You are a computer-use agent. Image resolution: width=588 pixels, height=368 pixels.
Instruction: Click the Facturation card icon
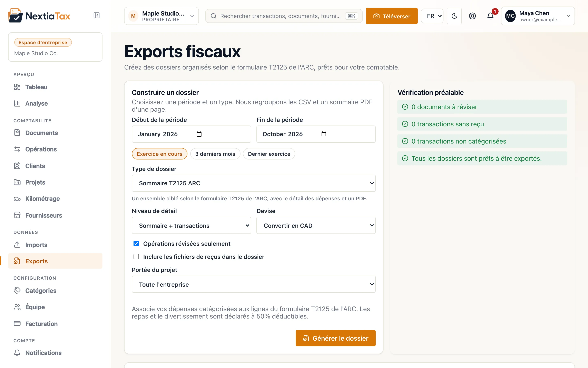pyautogui.click(x=17, y=323)
